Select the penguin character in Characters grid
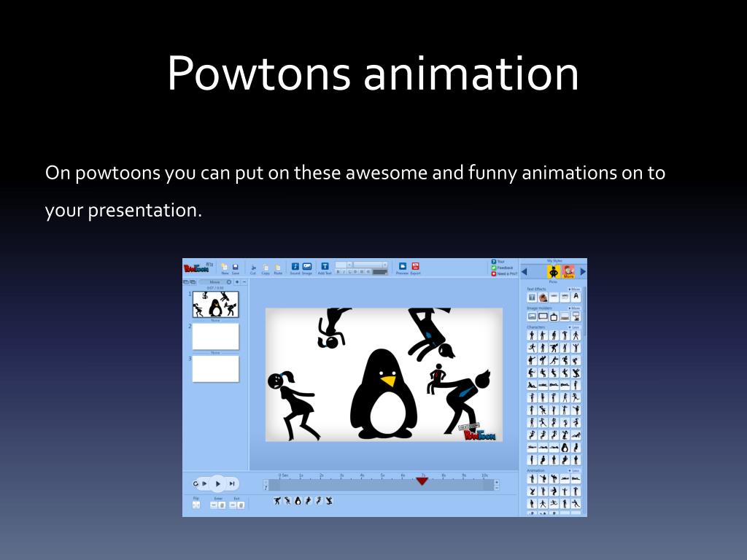Screen dimensions: 747x560 [x=565, y=448]
